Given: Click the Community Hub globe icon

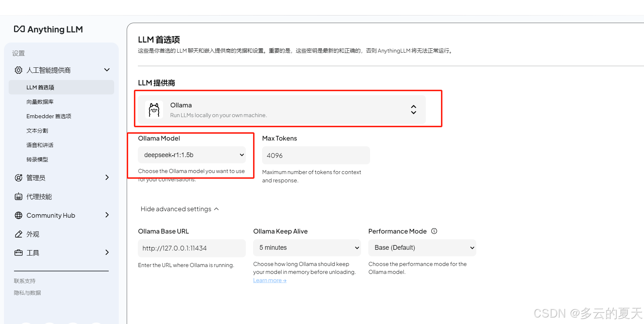Looking at the screenshot, I should (18, 215).
